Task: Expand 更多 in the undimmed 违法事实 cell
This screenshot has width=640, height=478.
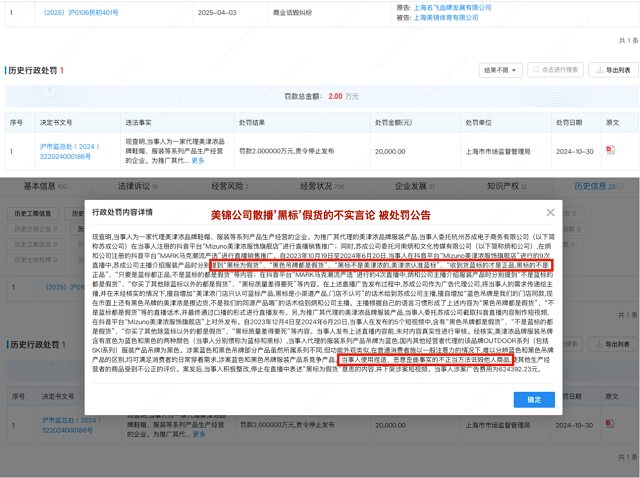Action: pos(198,160)
